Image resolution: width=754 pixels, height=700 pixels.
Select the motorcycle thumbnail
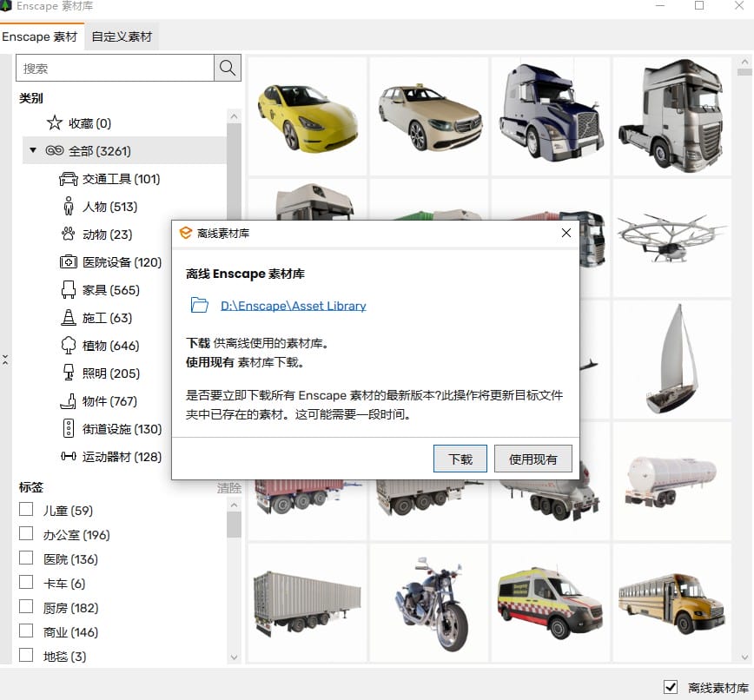[x=429, y=603]
